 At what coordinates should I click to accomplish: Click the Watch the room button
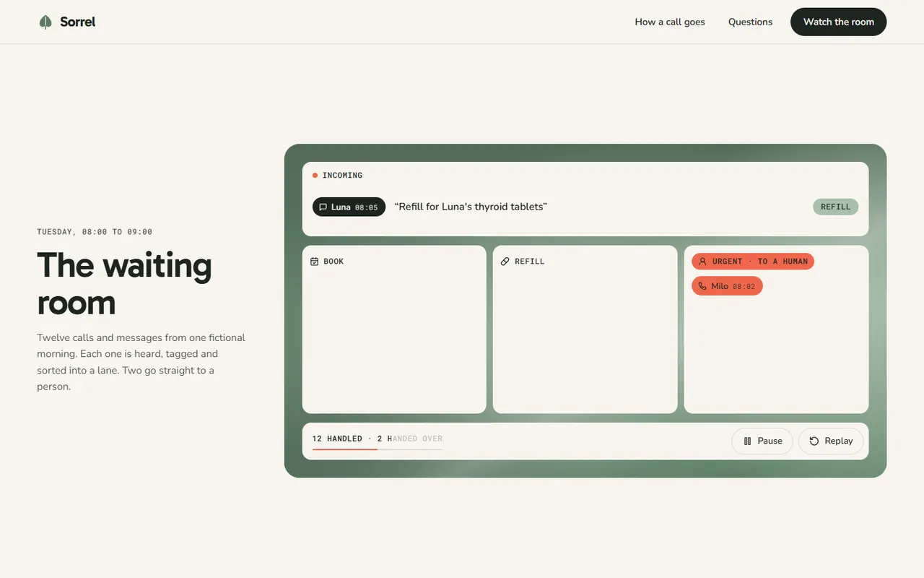(x=839, y=22)
